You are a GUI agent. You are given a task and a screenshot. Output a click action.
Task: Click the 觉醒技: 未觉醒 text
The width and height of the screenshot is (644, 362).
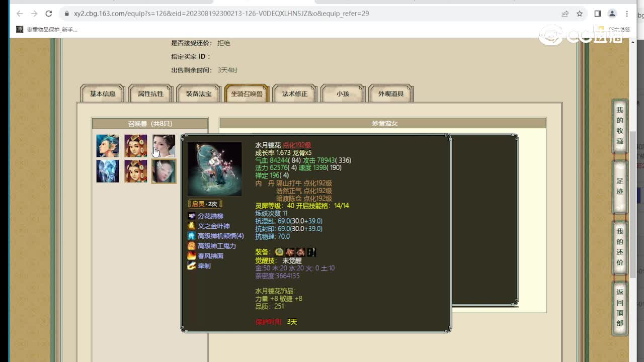pos(278,260)
